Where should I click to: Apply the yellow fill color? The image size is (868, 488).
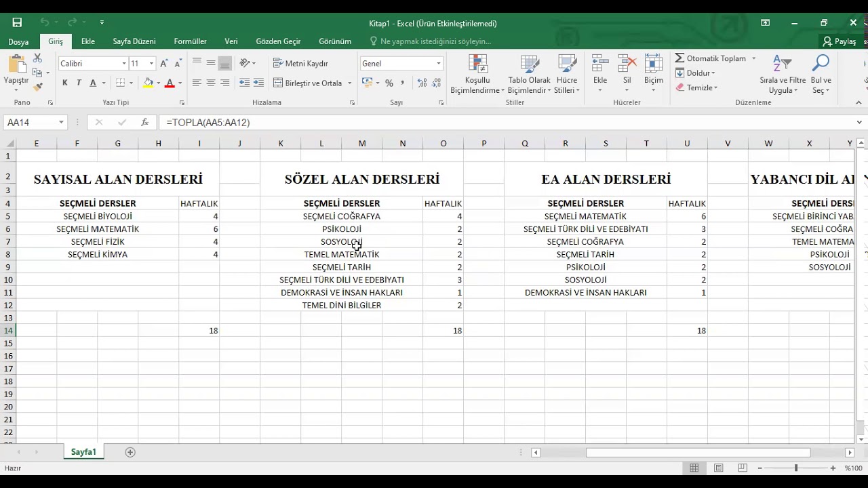click(x=149, y=83)
